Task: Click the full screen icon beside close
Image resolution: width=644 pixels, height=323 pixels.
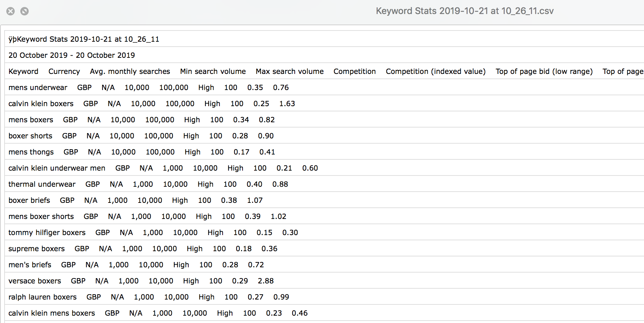Action: (x=24, y=11)
